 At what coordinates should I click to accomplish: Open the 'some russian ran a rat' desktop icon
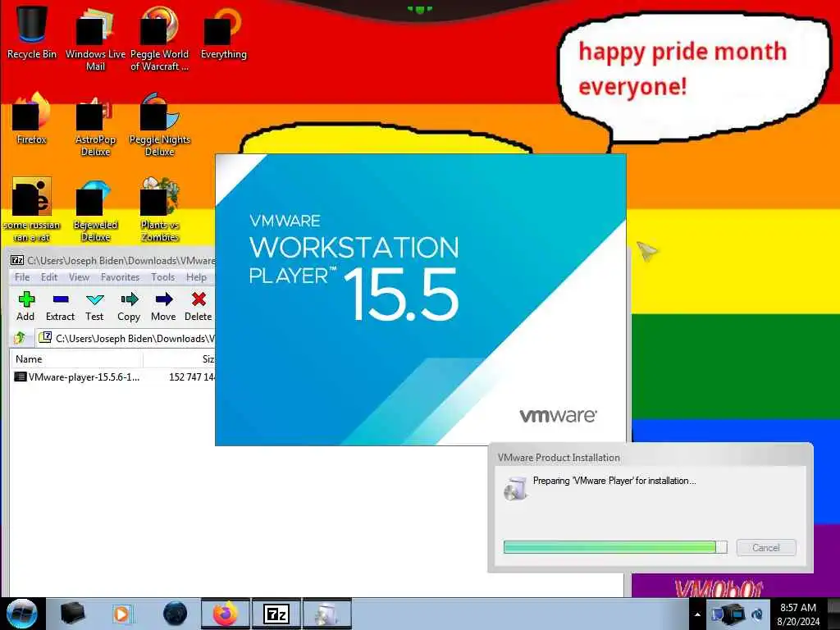(x=32, y=209)
